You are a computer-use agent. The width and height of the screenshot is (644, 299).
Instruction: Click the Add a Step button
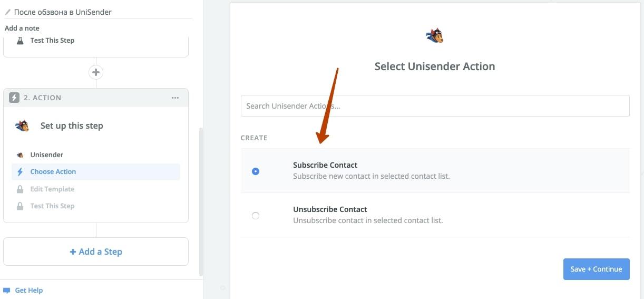(x=96, y=252)
